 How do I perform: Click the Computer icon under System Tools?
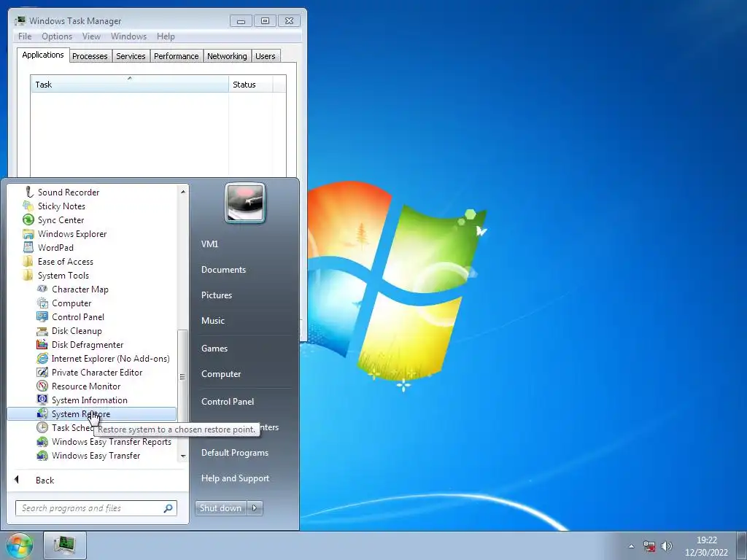pyautogui.click(x=42, y=303)
